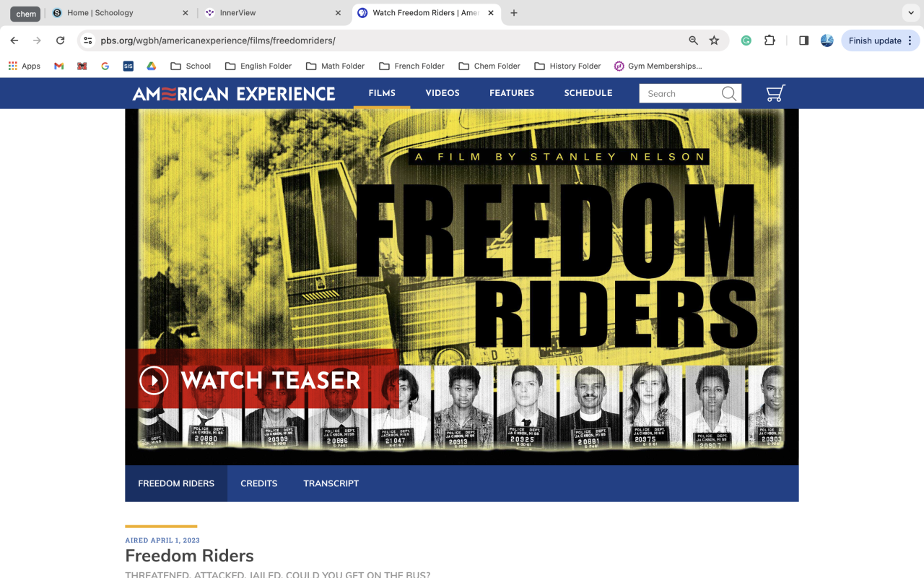Click the zoom magnifier icon in address bar
Screen dimensions: 924x578
pyautogui.click(x=693, y=40)
